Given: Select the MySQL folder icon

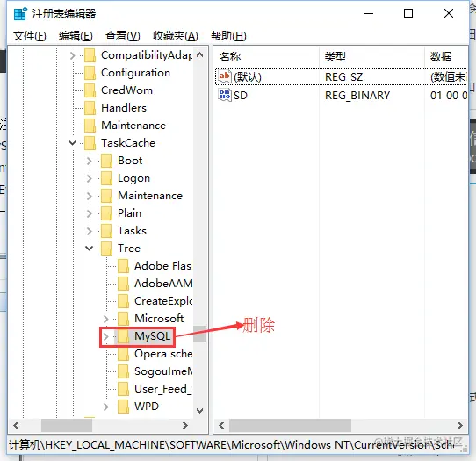Looking at the screenshot, I should (124, 336).
